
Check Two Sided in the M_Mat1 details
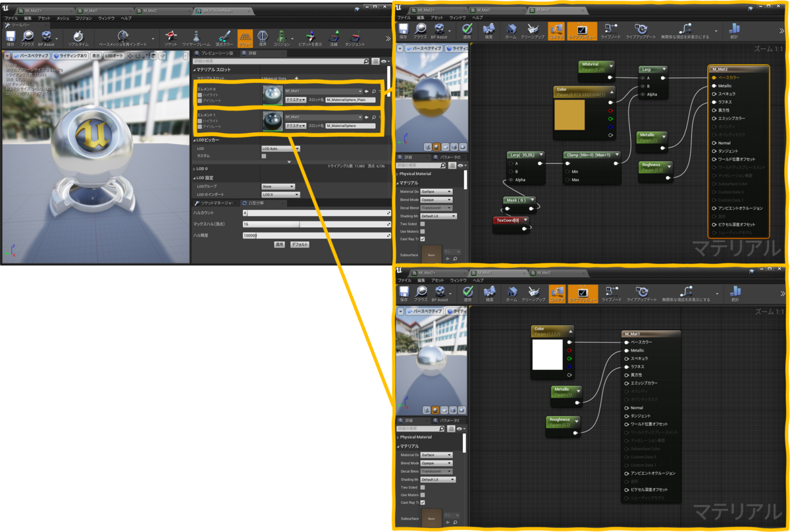(423, 487)
